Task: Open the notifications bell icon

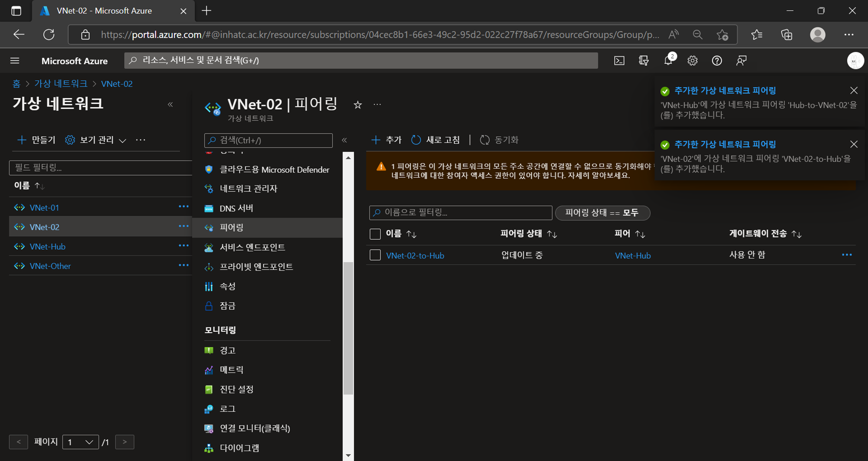Action: pos(668,61)
